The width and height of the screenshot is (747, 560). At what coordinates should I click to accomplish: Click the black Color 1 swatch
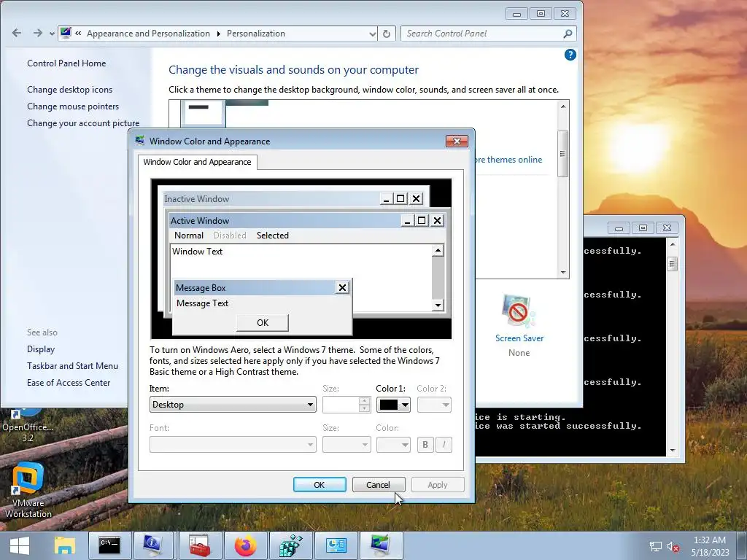tap(388, 405)
